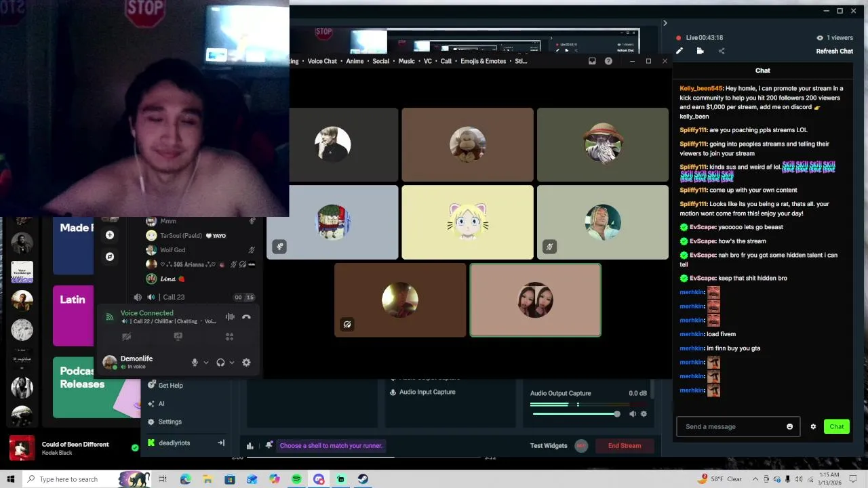The height and width of the screenshot is (488, 868).
Task: Open Test Widgets
Action: tap(549, 445)
